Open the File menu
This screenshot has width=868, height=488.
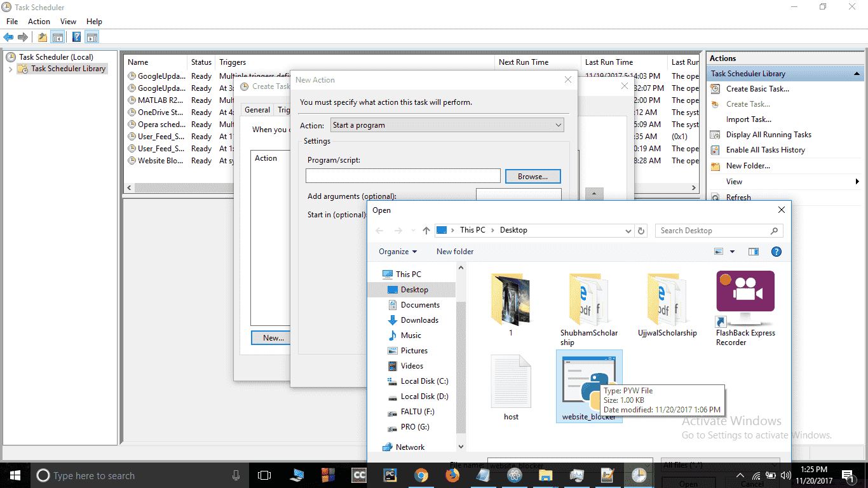(12, 22)
